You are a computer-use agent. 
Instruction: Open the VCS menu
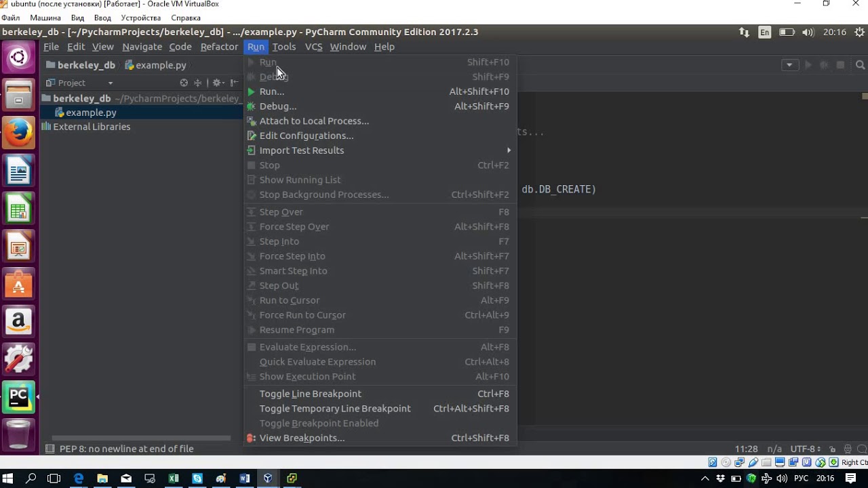pos(313,47)
